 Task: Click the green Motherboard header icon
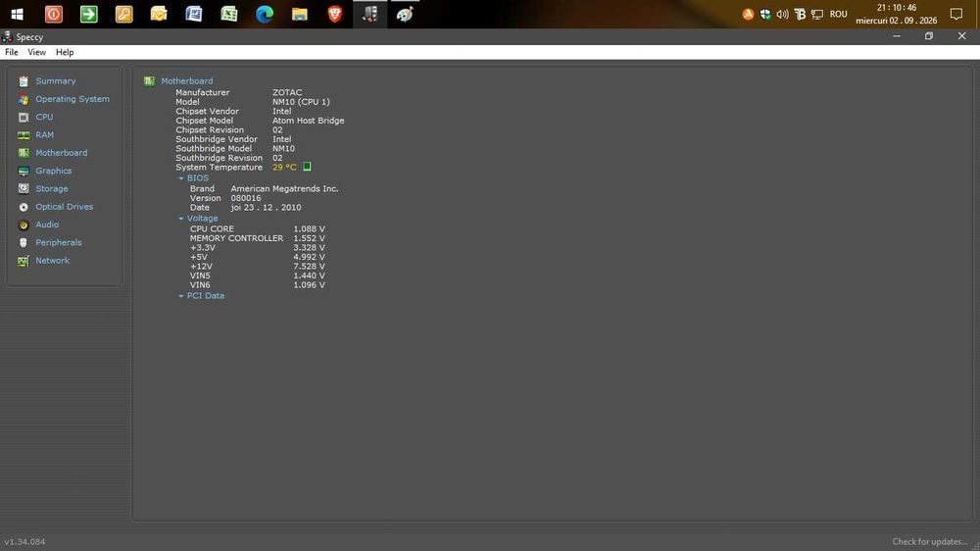coord(149,81)
